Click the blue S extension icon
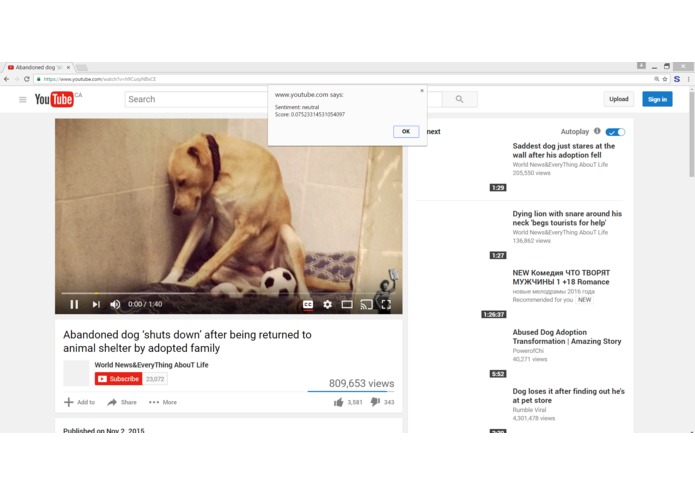This screenshot has width=695, height=494. pos(677,79)
